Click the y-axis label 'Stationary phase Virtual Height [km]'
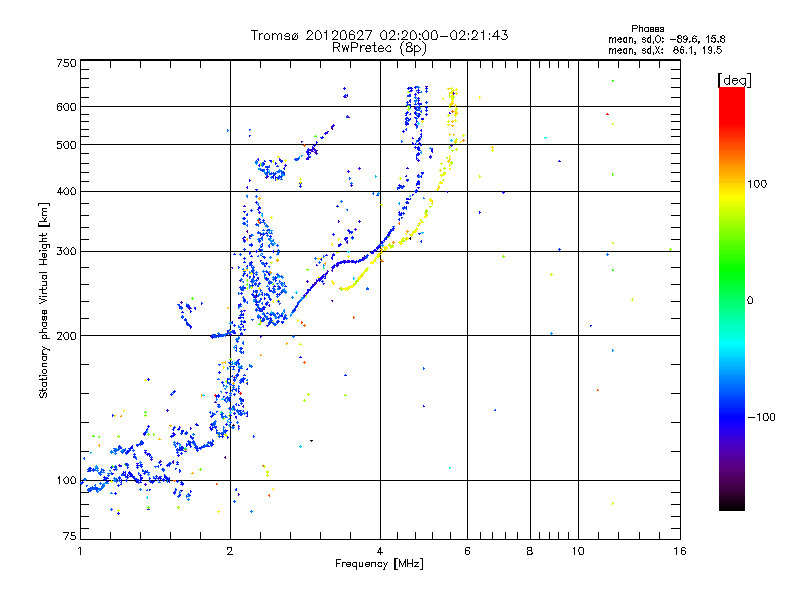The image size is (800, 600). (44, 301)
